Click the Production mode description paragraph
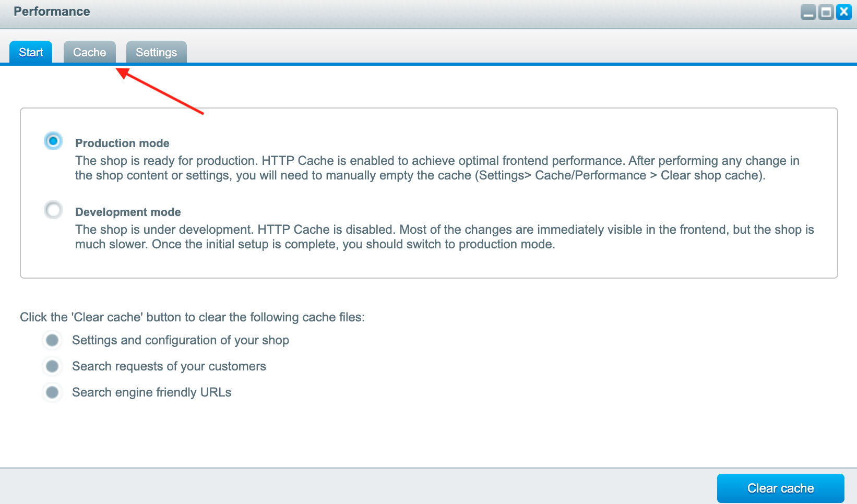The width and height of the screenshot is (857, 504). coord(437,168)
